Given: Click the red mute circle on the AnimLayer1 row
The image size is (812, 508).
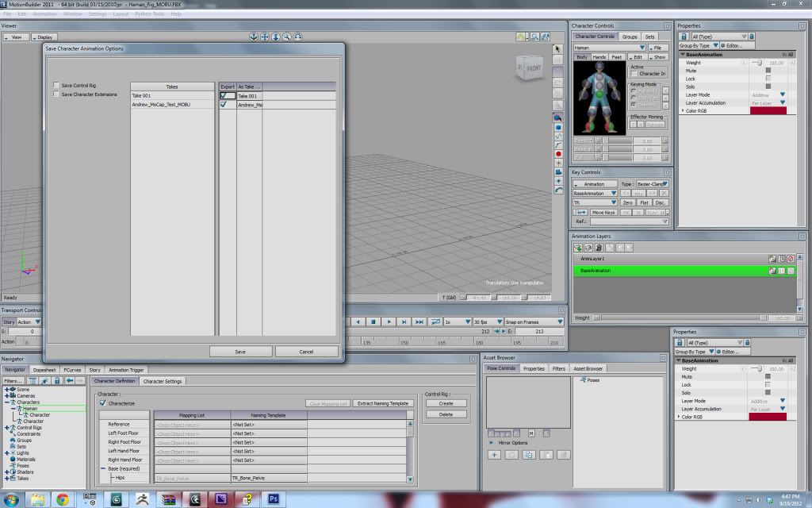Looking at the screenshot, I should [791, 259].
